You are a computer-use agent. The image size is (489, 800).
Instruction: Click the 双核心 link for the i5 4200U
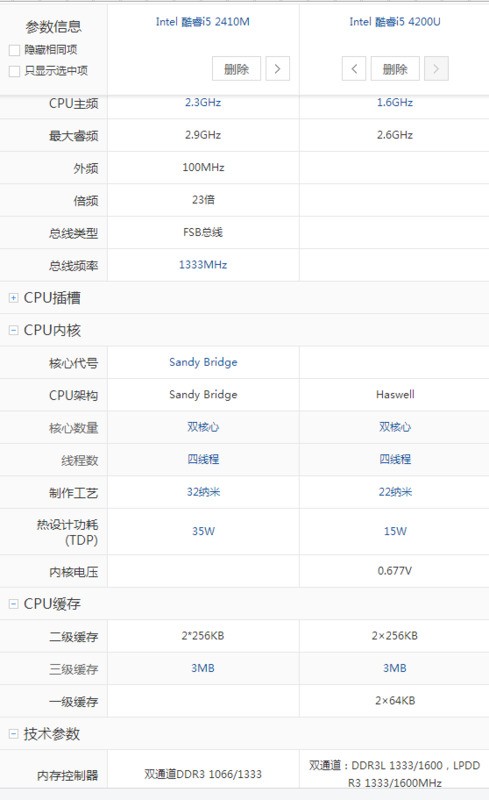[395, 427]
